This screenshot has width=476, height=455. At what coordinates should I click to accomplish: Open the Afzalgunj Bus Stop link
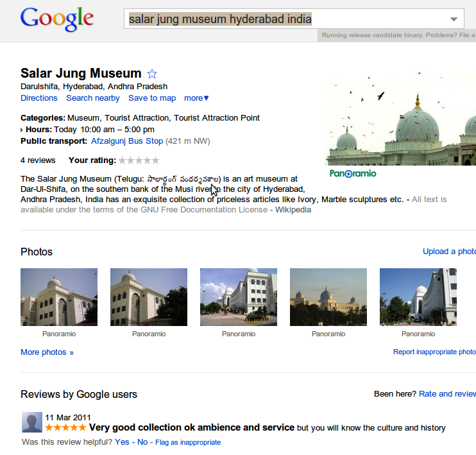pos(127,141)
